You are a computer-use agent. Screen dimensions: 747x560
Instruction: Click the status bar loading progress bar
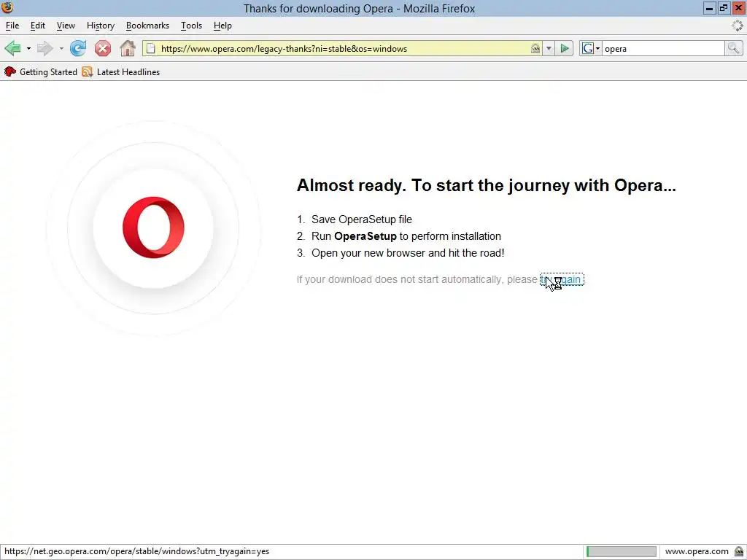[622, 551]
